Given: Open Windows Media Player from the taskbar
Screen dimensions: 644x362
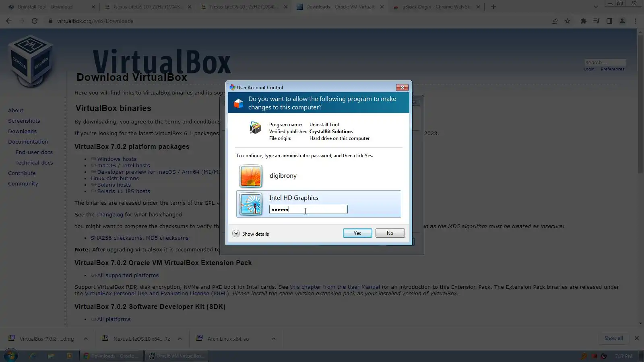Looking at the screenshot, I should tap(69, 356).
